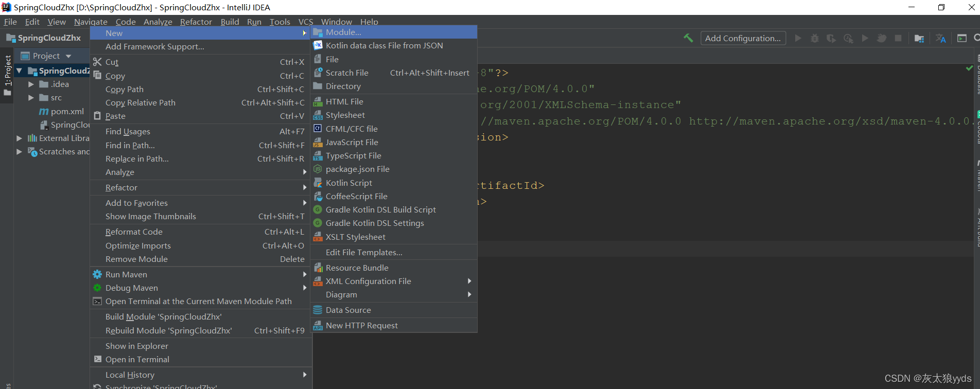
Task: Click the package.json File icon
Action: click(318, 169)
